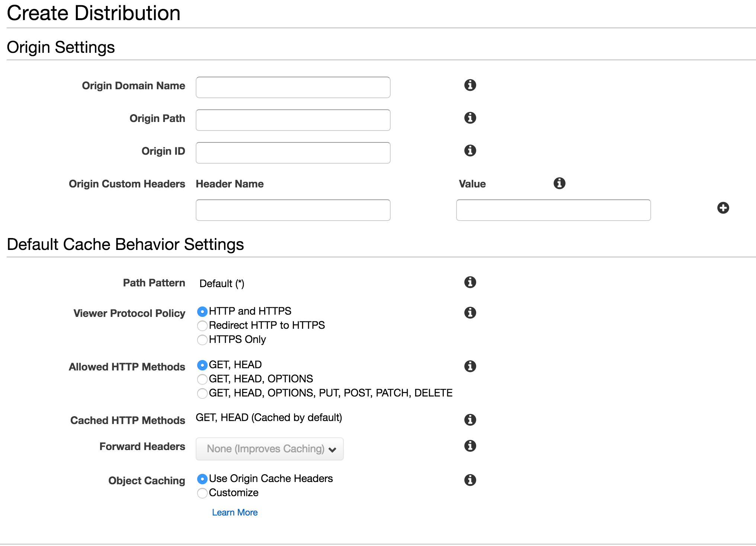
Task: Open the Learn More link
Action: [x=234, y=513]
